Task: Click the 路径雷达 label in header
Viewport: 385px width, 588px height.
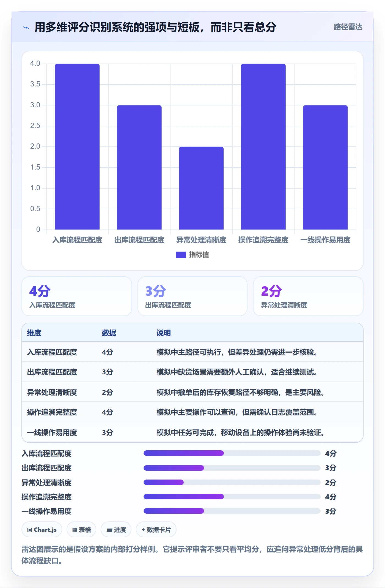Action: click(x=348, y=27)
